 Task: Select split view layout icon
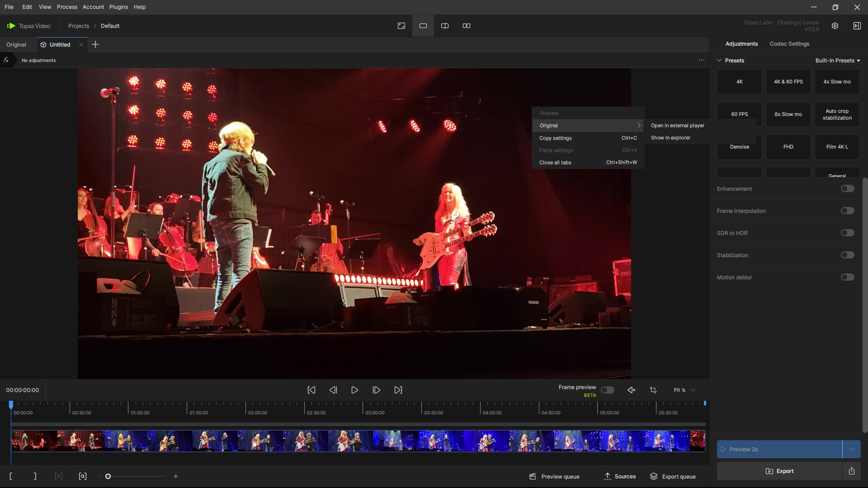coord(445,26)
